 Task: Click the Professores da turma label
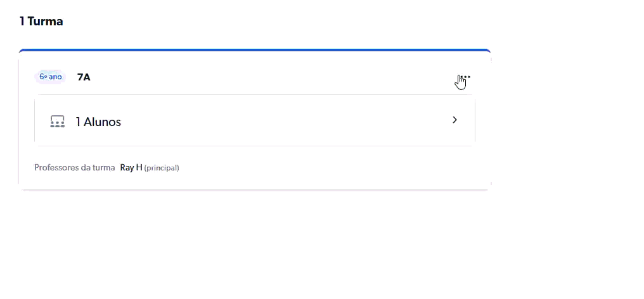coord(74,168)
